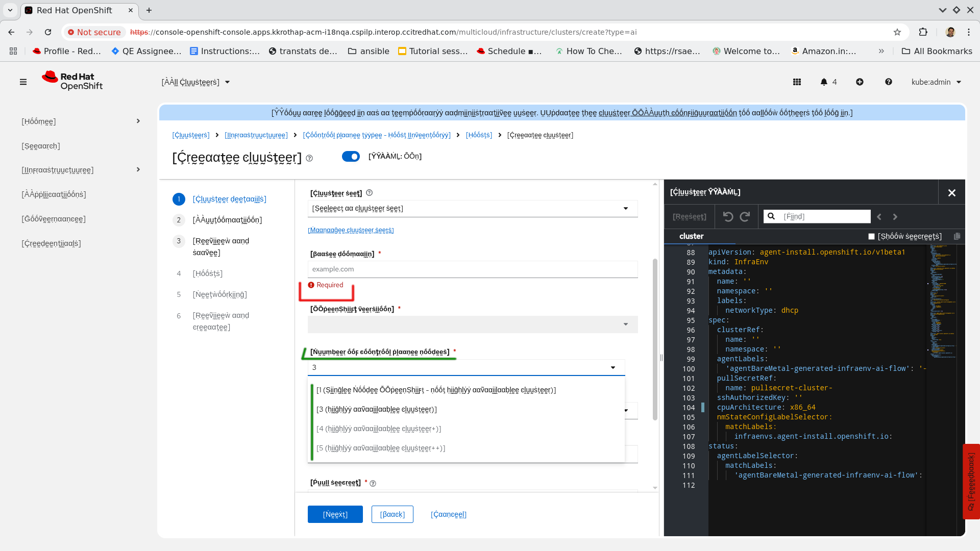
Task: Turn off the YAML toggle switch
Action: (351, 157)
